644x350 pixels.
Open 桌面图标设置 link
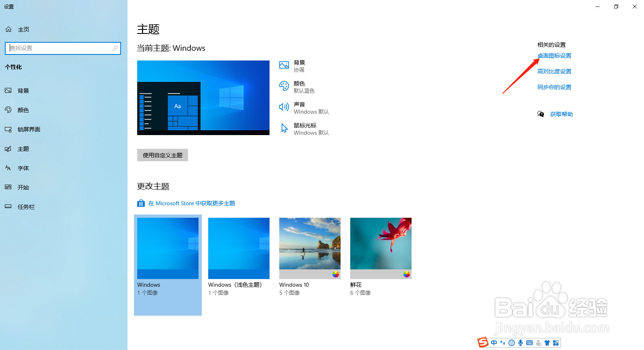tap(554, 56)
